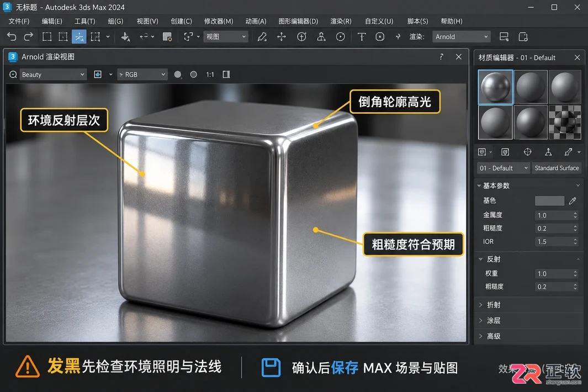Click the assign material to selection icon
Screen dimensions: 588x392
click(505, 152)
